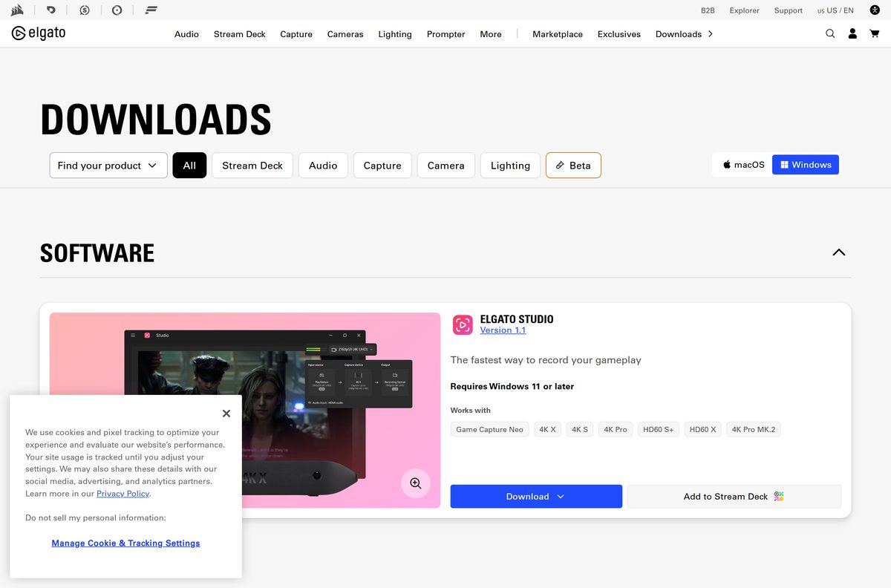This screenshot has width=891, height=588.
Task: Show Beta downloads
Action: pos(573,166)
